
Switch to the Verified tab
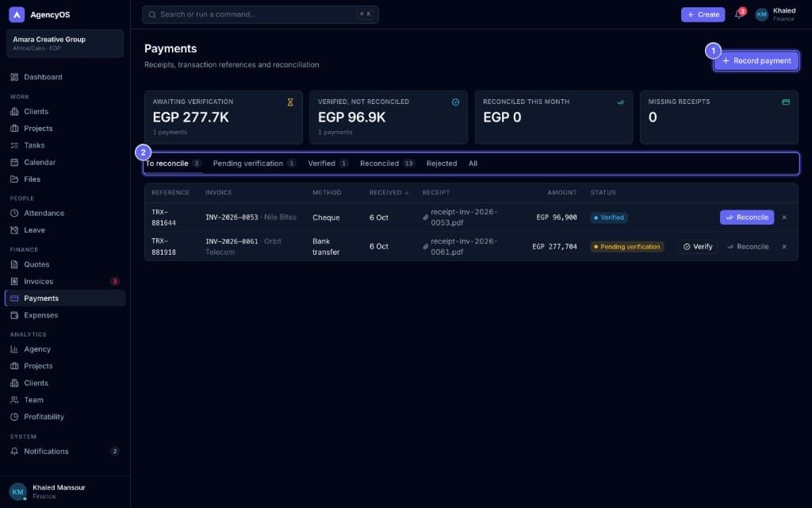327,164
